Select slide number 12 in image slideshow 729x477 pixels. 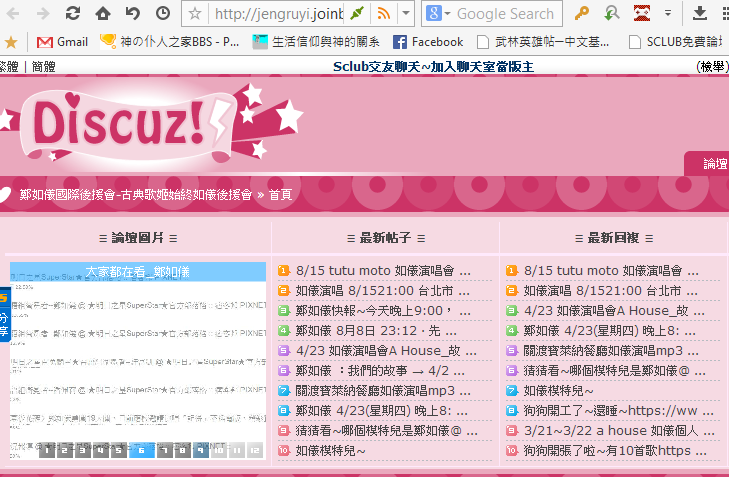point(254,451)
